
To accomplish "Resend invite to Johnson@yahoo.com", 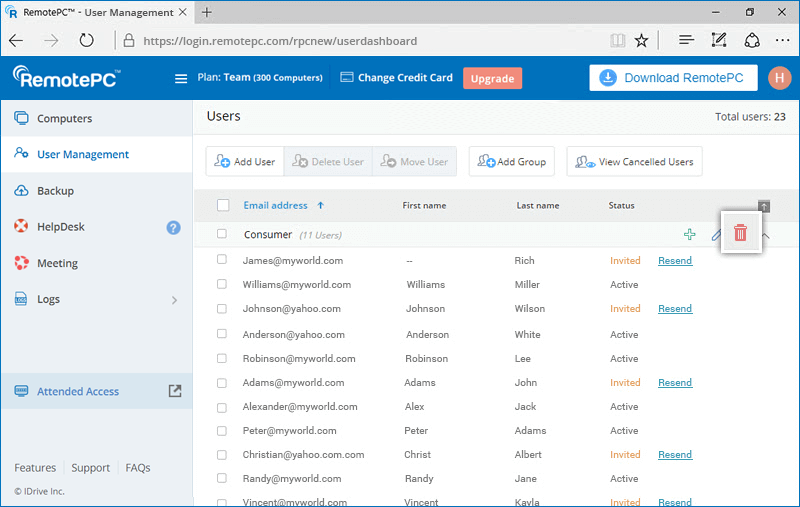I will 675,309.
